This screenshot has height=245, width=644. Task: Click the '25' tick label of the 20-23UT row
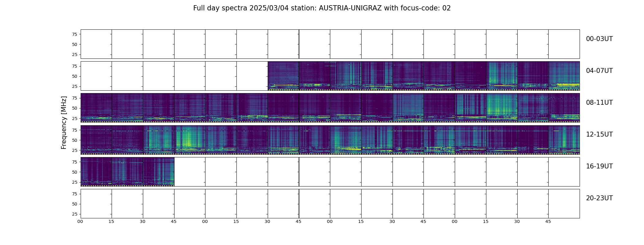(x=75, y=214)
